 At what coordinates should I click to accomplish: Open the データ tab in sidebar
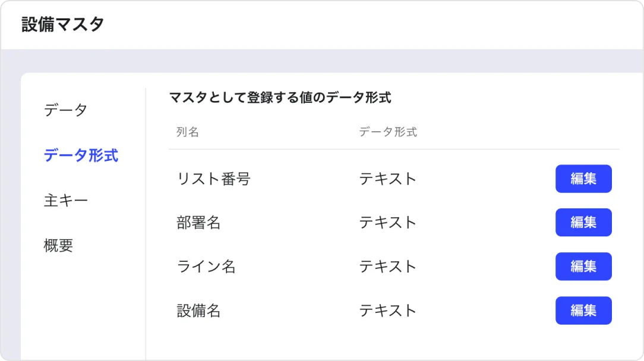pos(65,110)
